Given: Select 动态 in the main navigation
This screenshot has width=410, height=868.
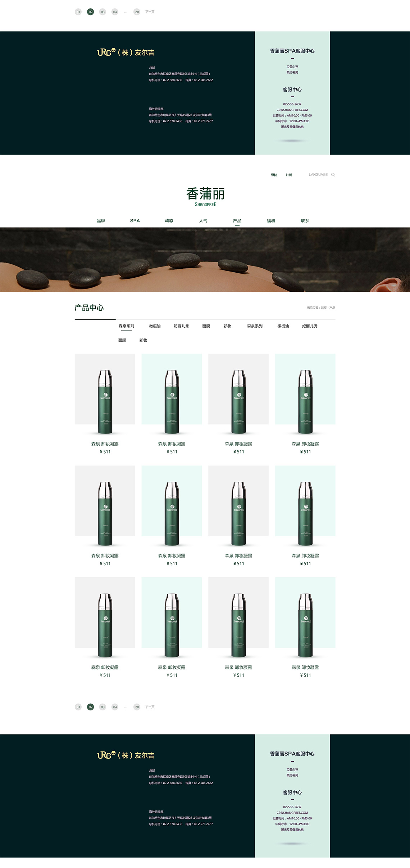Looking at the screenshot, I should [169, 221].
